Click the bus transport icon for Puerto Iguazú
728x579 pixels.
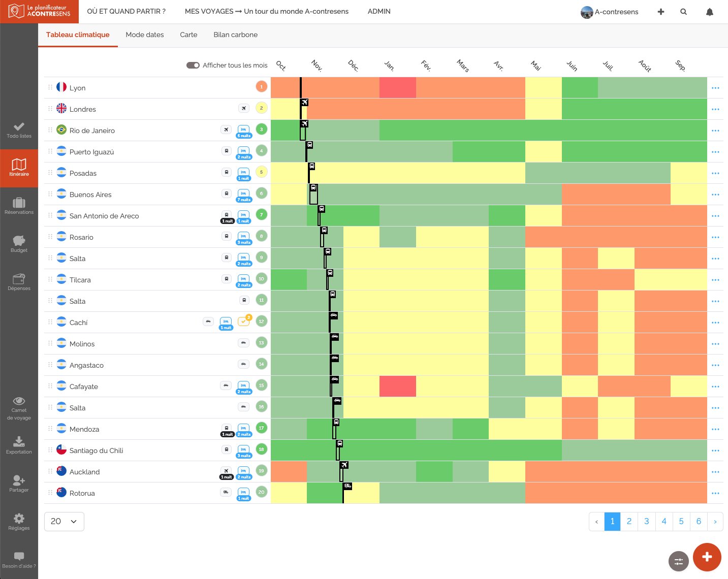point(227,151)
